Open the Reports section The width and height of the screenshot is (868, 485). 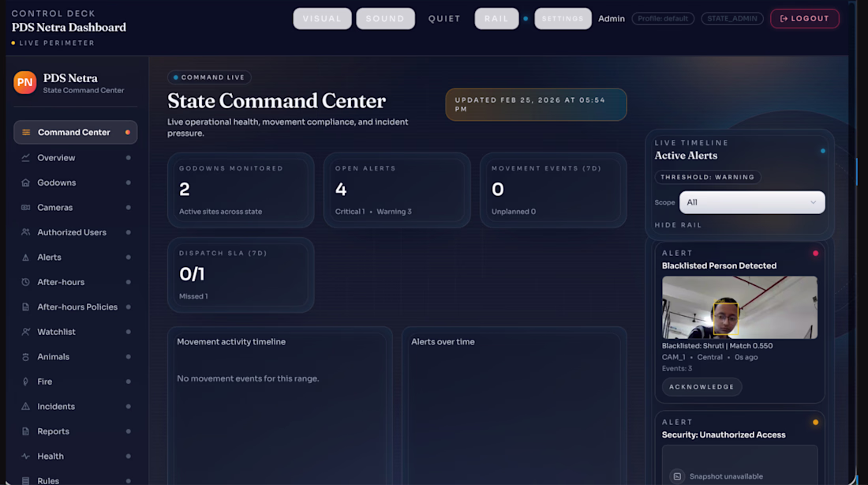pos(75,431)
